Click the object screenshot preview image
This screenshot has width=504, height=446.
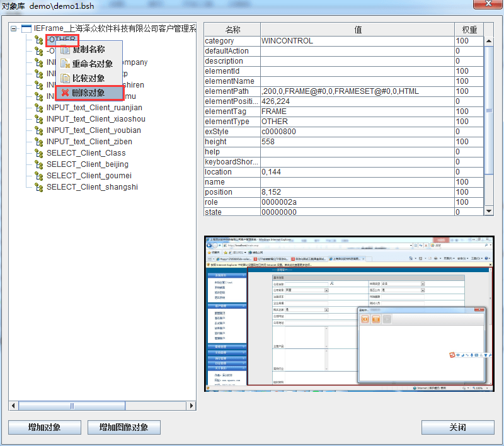point(349,314)
